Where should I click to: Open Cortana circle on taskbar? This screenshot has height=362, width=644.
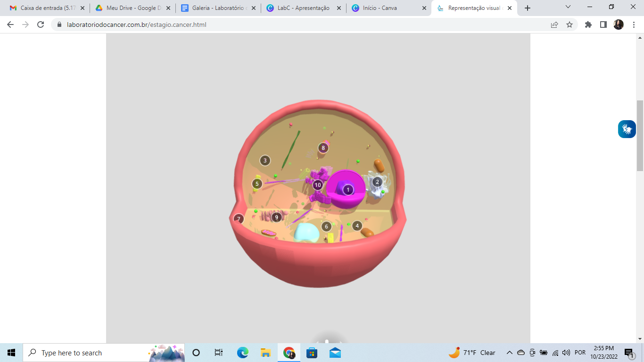click(x=196, y=353)
